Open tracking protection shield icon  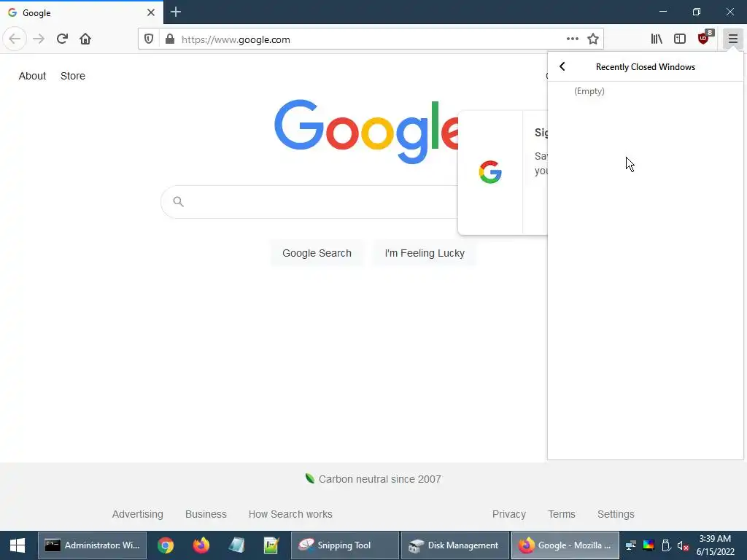coord(149,39)
